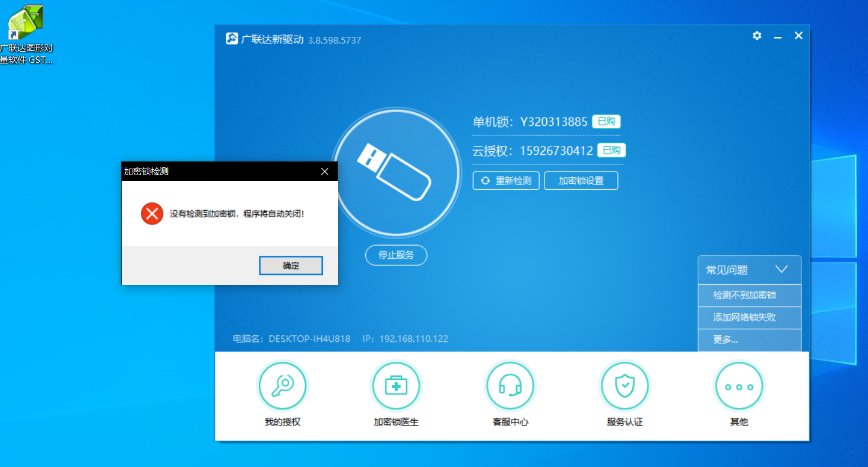The width and height of the screenshot is (868, 467).
Task: Open the 服务认证 shield icon
Action: point(625,386)
